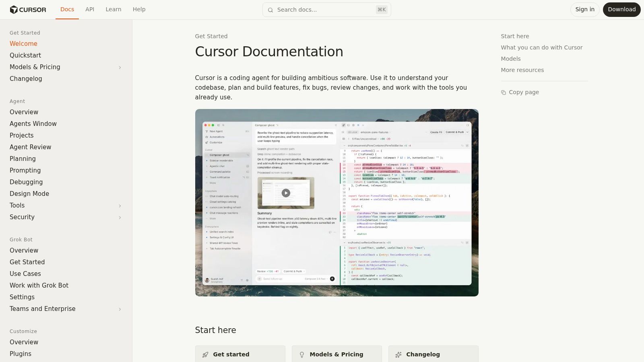
Task: Open the Planning page
Action: 23,159
